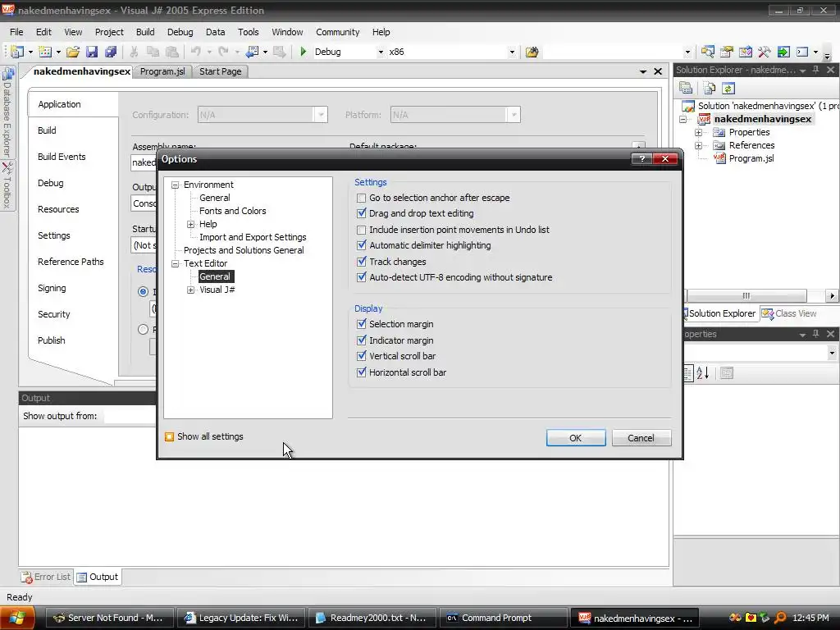The width and height of the screenshot is (840, 630).
Task: Enable Go to selection anchor after escape
Action: (x=362, y=199)
